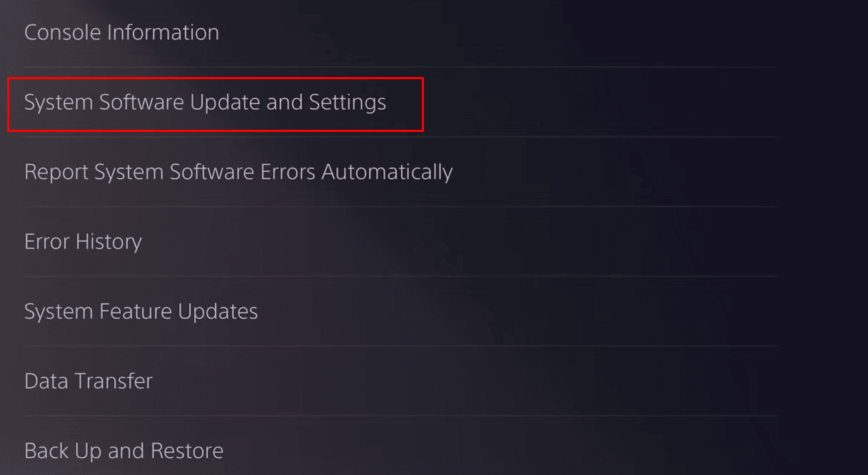Open the entry above Data Transfer

(141, 311)
